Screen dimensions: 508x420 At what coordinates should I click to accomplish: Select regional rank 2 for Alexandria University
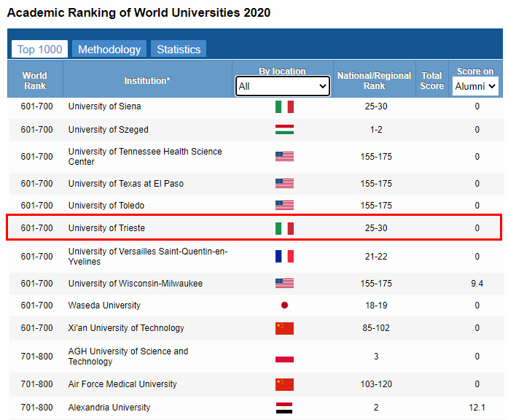[376, 408]
